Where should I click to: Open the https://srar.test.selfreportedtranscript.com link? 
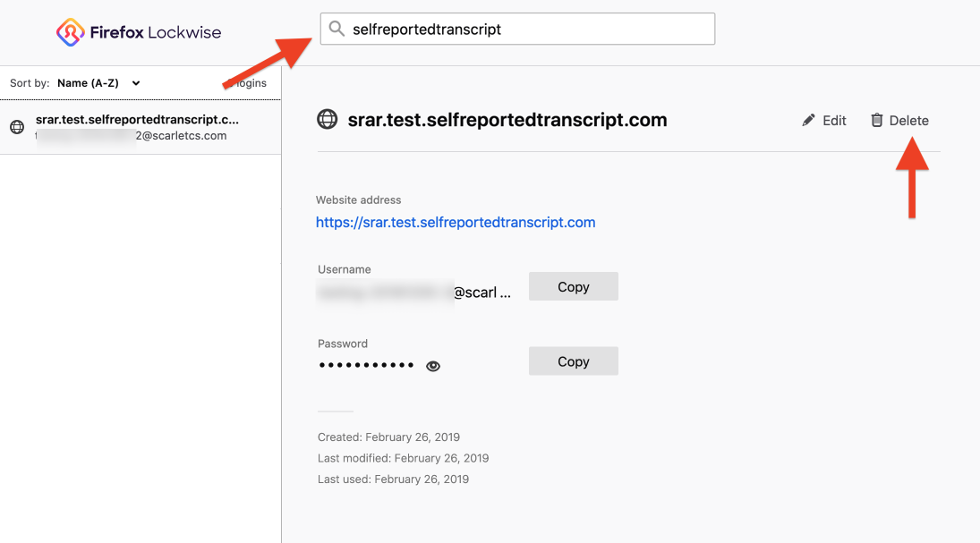(x=456, y=223)
